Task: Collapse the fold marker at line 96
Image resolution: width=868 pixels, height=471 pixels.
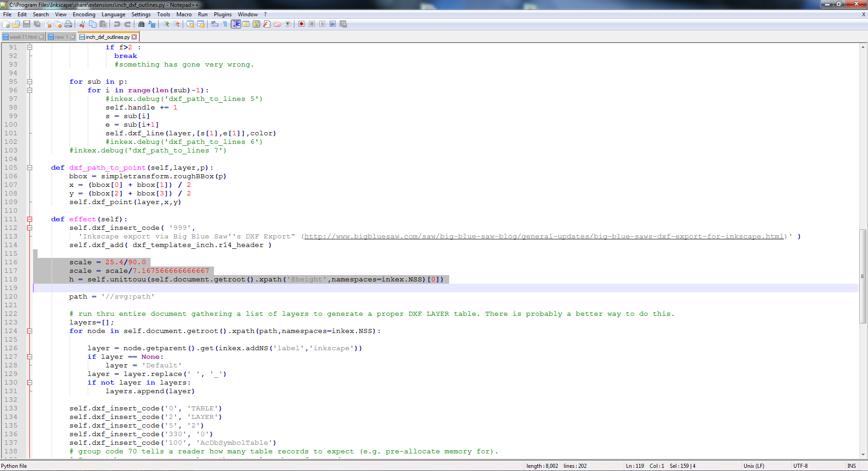Action: (29, 90)
